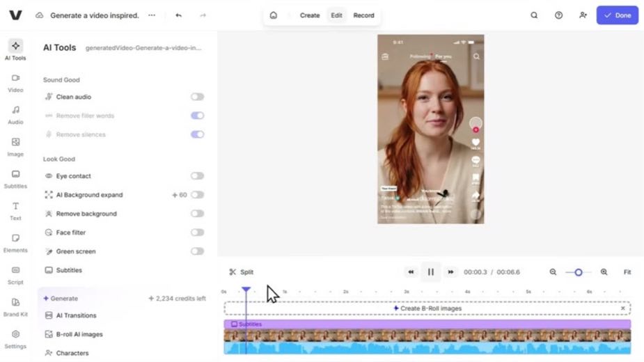Click the generatedVideo file name text

pos(143,47)
